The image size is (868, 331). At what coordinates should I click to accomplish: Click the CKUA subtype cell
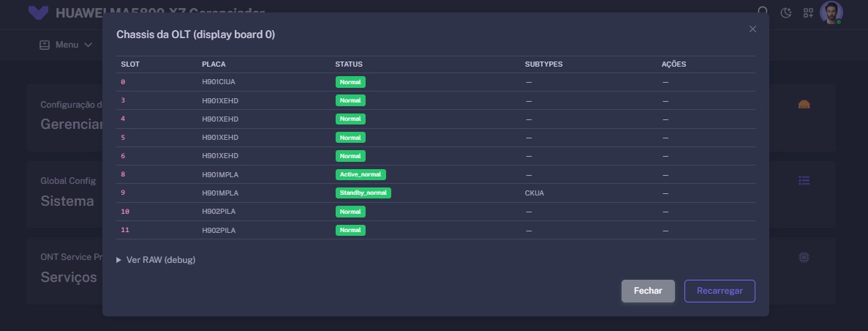pos(535,193)
